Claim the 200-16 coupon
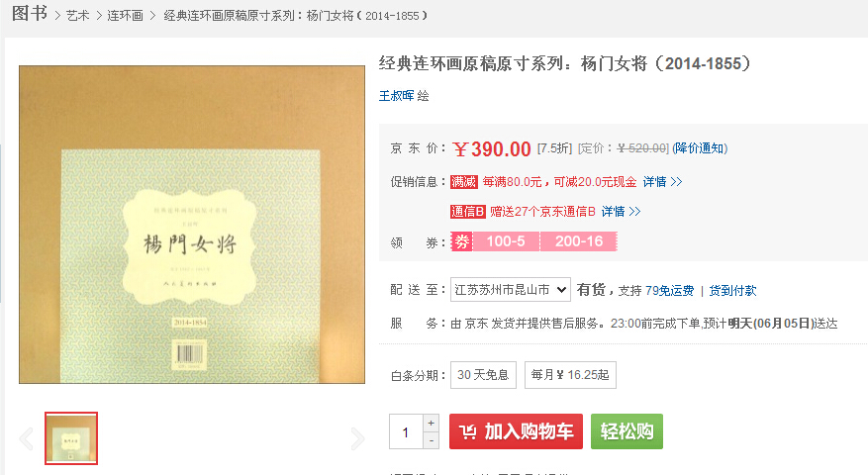Viewport: 868px width, 475px height. (578, 241)
